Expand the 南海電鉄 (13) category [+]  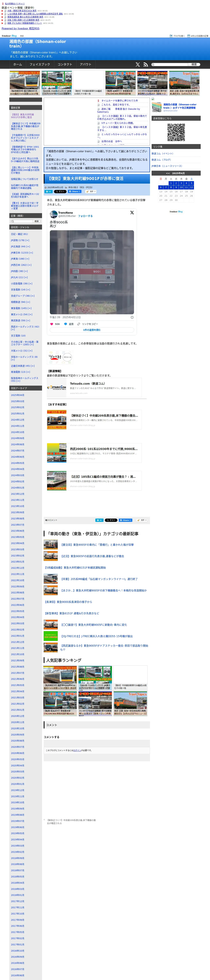(28, 372)
